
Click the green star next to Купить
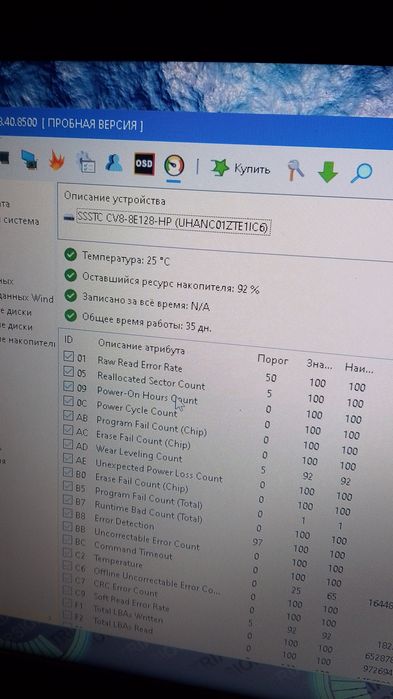tap(220, 168)
